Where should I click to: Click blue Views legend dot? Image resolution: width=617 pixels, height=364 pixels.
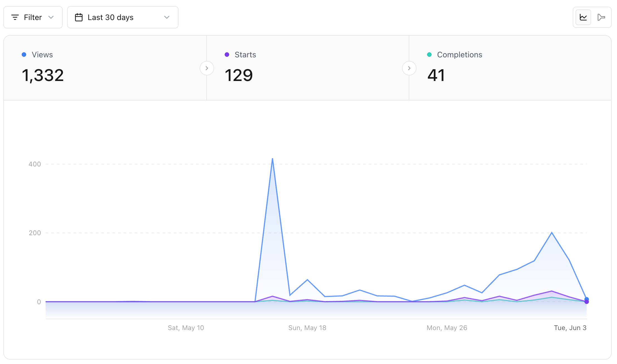click(24, 55)
